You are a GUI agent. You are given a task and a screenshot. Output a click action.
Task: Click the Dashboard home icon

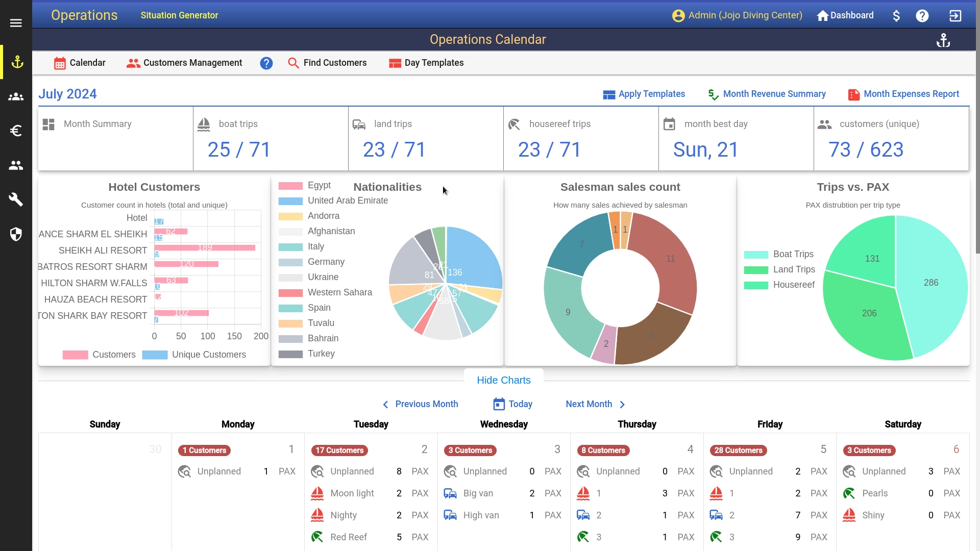[822, 16]
